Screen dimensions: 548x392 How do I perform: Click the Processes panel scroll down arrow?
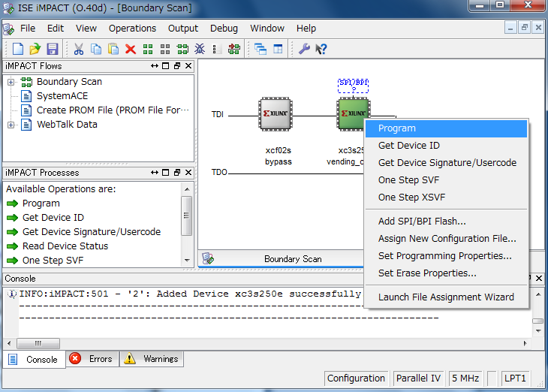pyautogui.click(x=187, y=260)
